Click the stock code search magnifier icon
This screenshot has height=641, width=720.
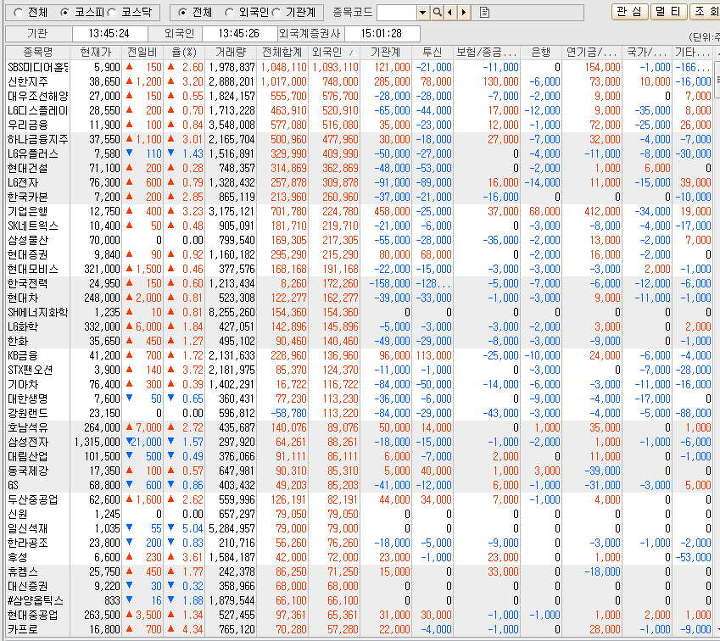point(437,12)
